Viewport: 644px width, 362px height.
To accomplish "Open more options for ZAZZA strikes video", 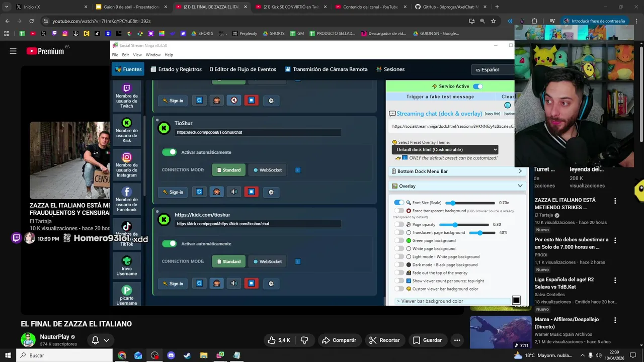I will pos(615,201).
